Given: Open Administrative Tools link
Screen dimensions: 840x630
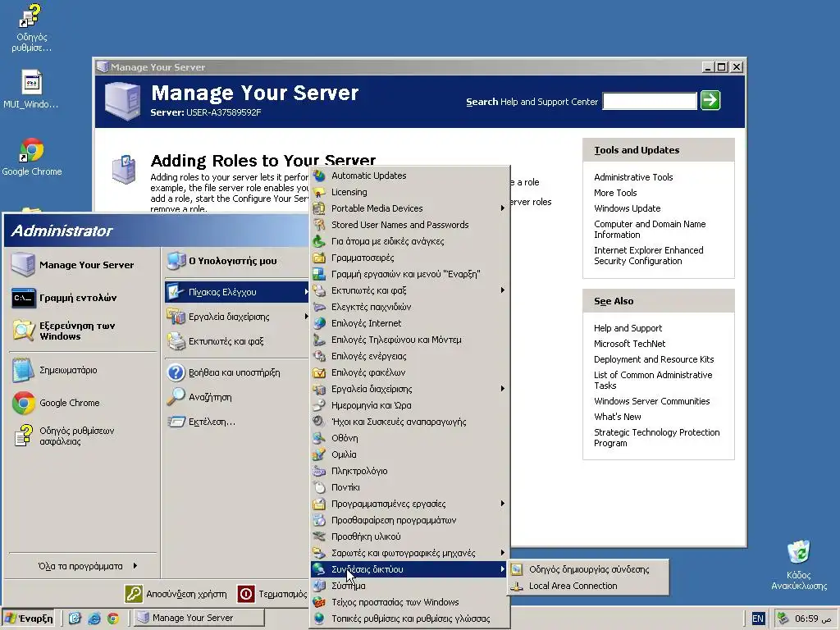Looking at the screenshot, I should click(x=633, y=177).
